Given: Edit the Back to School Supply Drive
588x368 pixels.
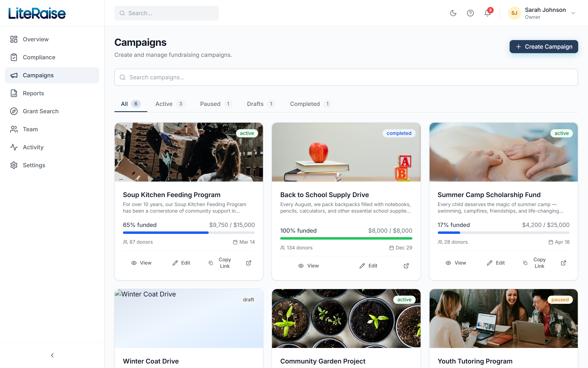Looking at the screenshot, I should 368,266.
